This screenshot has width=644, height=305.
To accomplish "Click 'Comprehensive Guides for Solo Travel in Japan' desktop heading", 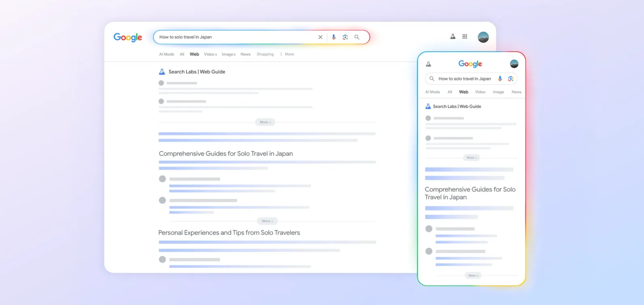I will pos(226,154).
